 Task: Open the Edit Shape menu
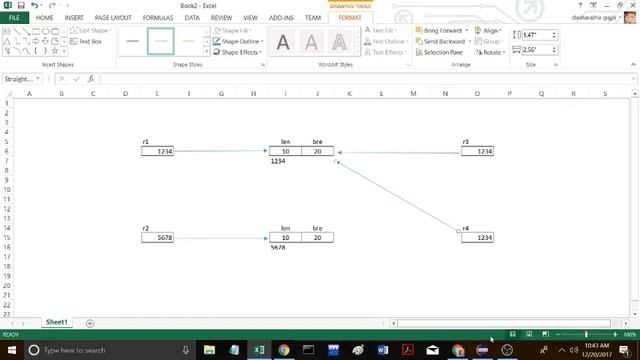tap(91, 31)
